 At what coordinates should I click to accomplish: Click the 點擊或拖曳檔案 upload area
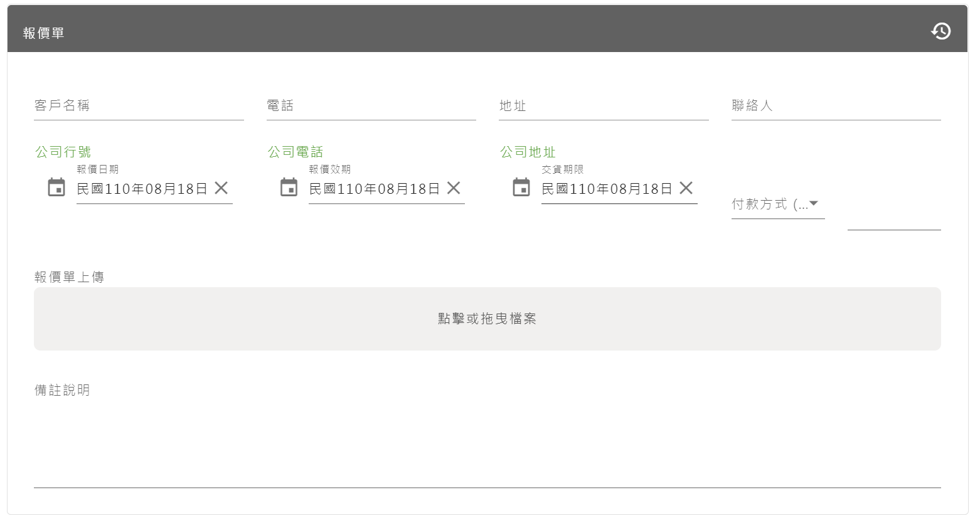487,319
